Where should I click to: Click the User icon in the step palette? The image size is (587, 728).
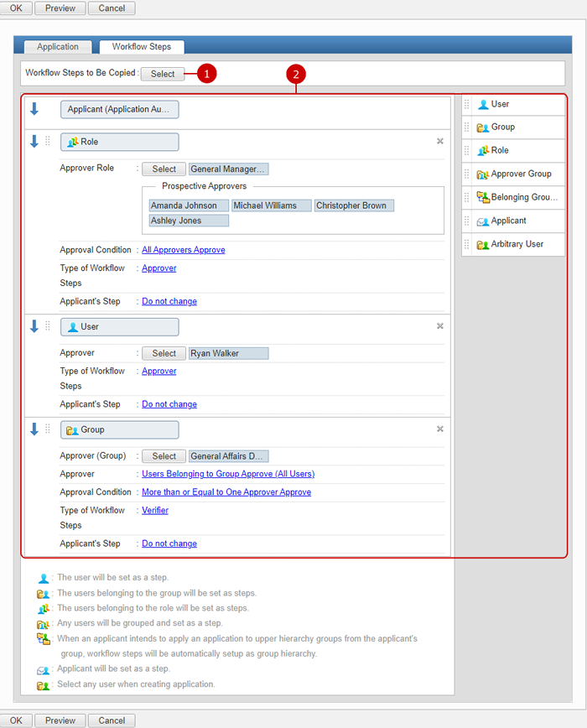[x=483, y=105]
